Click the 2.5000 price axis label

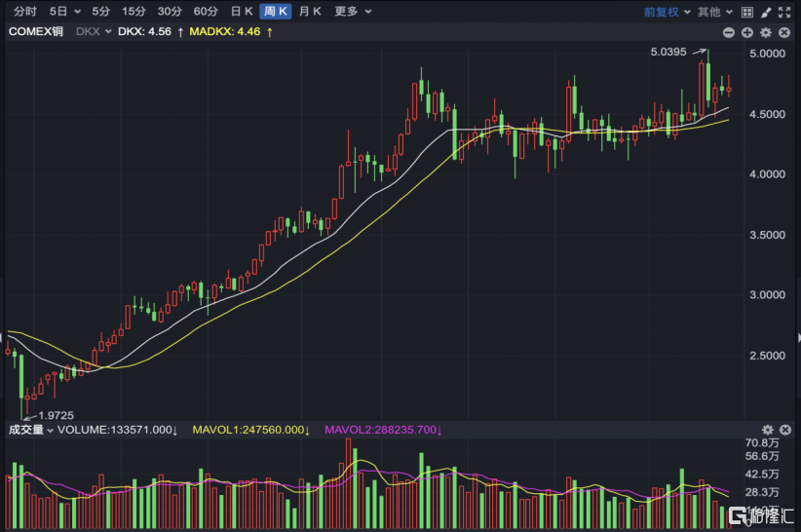[767, 356]
